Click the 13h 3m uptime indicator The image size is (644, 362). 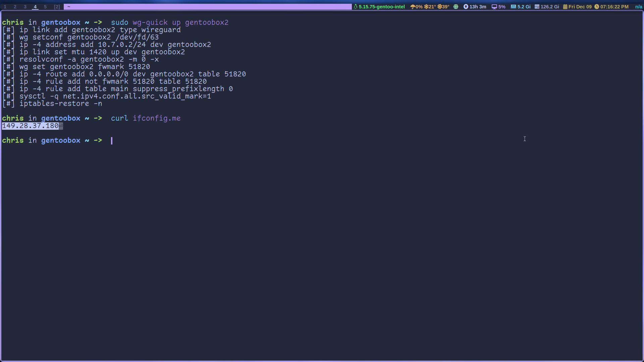coord(477,6)
